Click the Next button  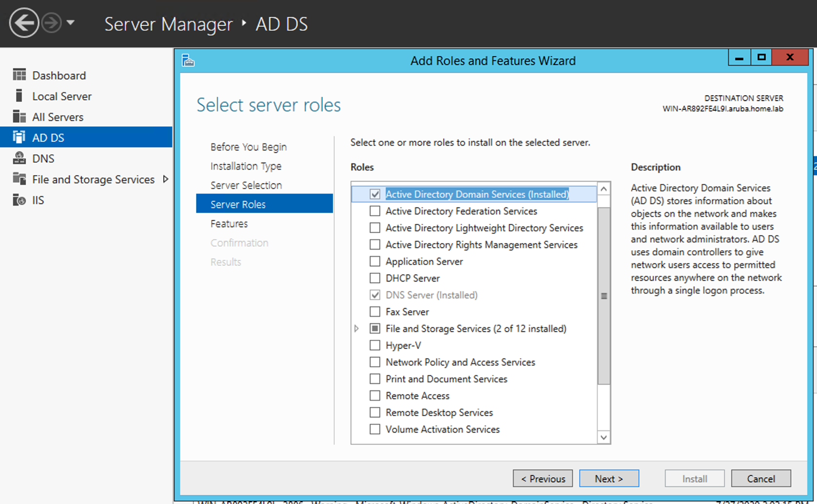click(609, 479)
